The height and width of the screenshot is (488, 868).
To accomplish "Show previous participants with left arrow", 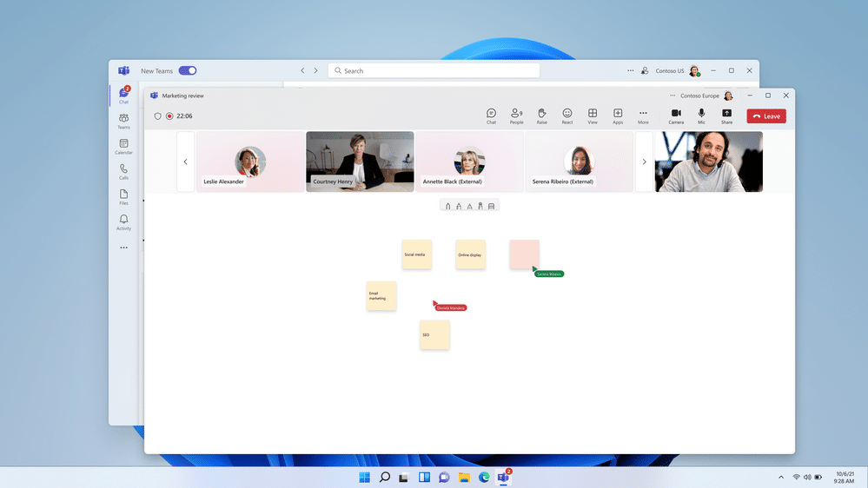I will point(185,162).
